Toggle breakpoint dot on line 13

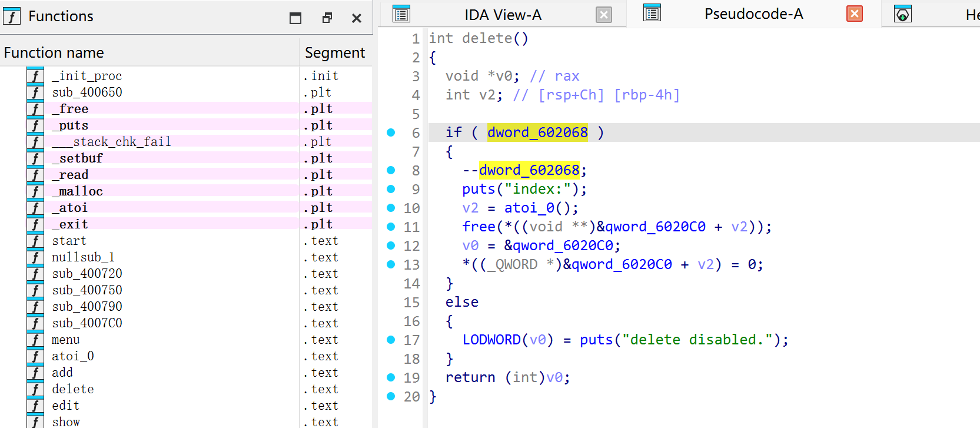click(x=391, y=264)
